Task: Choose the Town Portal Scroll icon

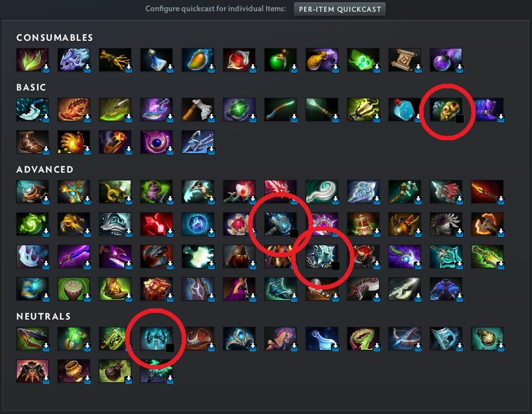Action: (x=405, y=60)
